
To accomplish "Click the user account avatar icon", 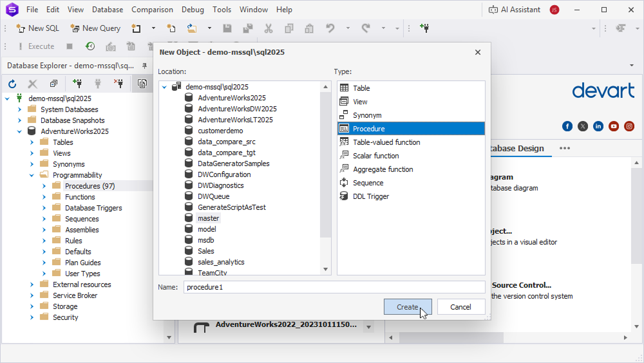I will pos(554,10).
